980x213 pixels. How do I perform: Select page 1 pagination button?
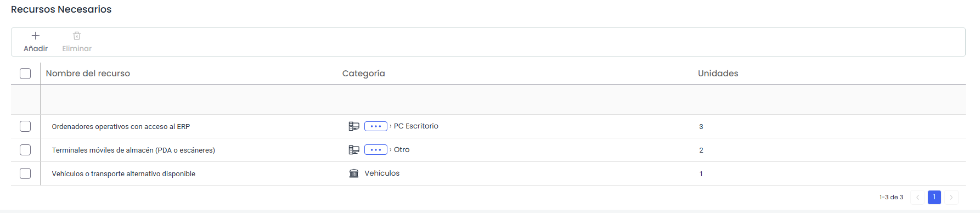pyautogui.click(x=934, y=197)
